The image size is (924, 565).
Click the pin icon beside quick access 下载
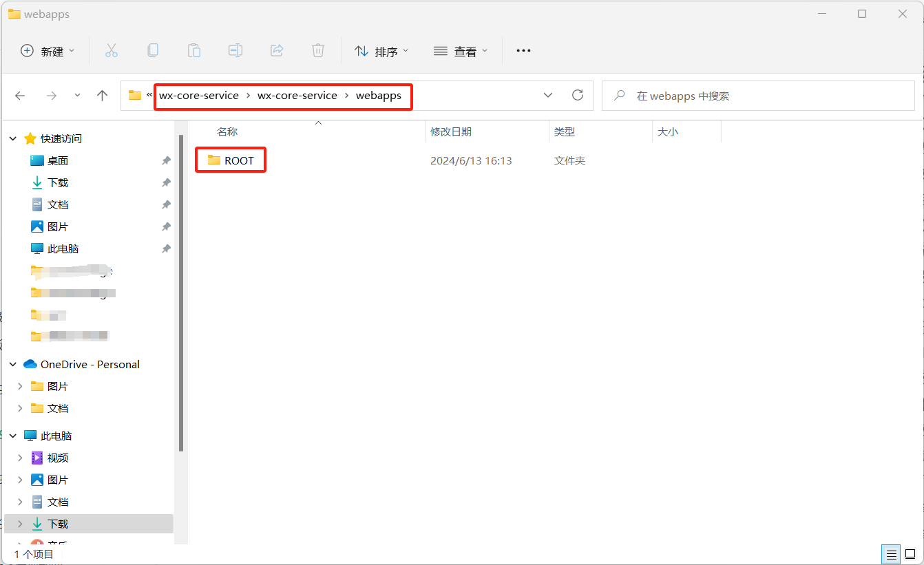tap(166, 182)
